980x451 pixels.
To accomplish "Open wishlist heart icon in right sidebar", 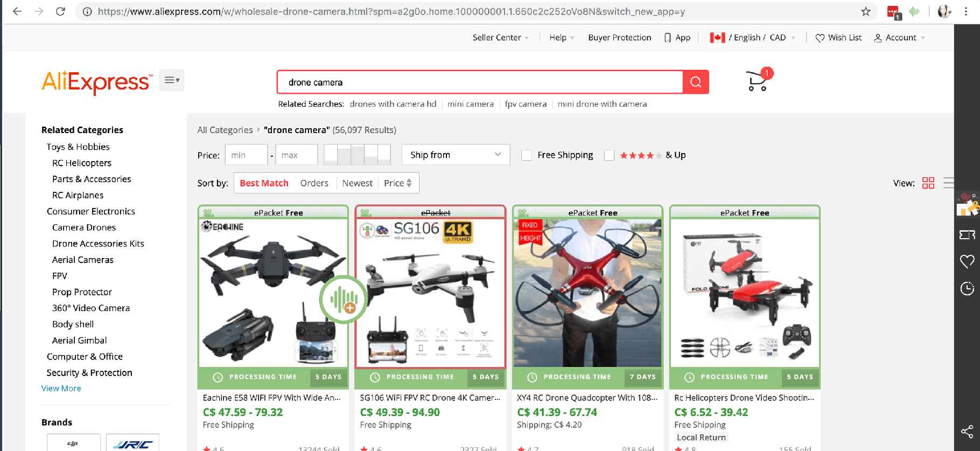I will (x=967, y=262).
